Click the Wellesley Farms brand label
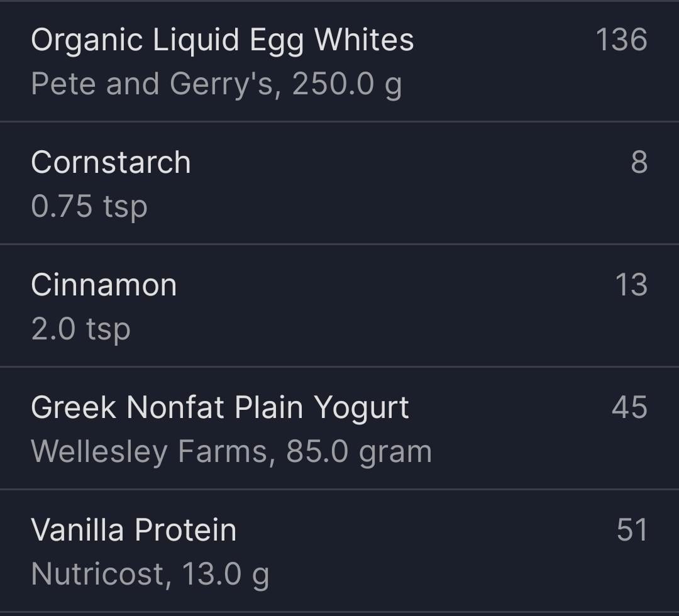679x616 pixels. click(150, 451)
